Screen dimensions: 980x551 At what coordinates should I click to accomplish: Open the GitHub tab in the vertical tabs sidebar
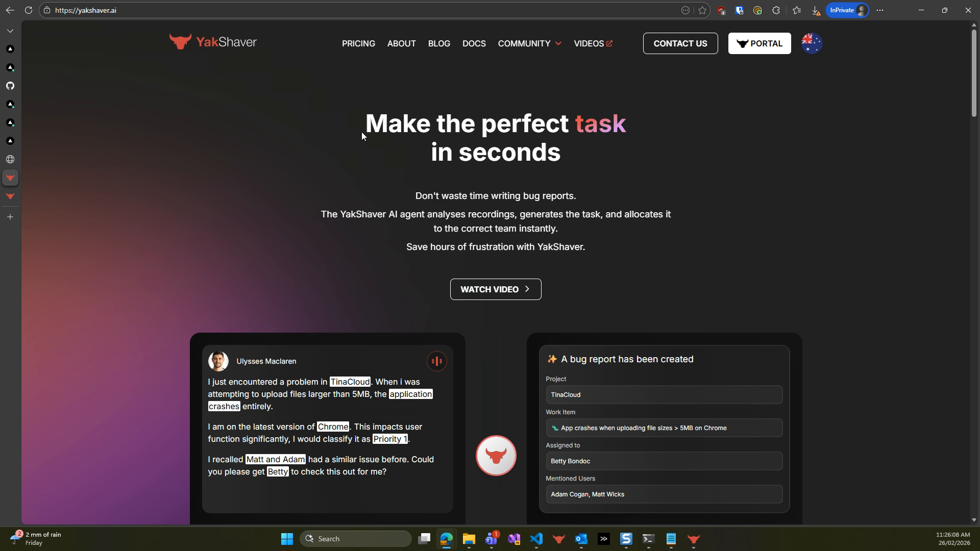(10, 86)
